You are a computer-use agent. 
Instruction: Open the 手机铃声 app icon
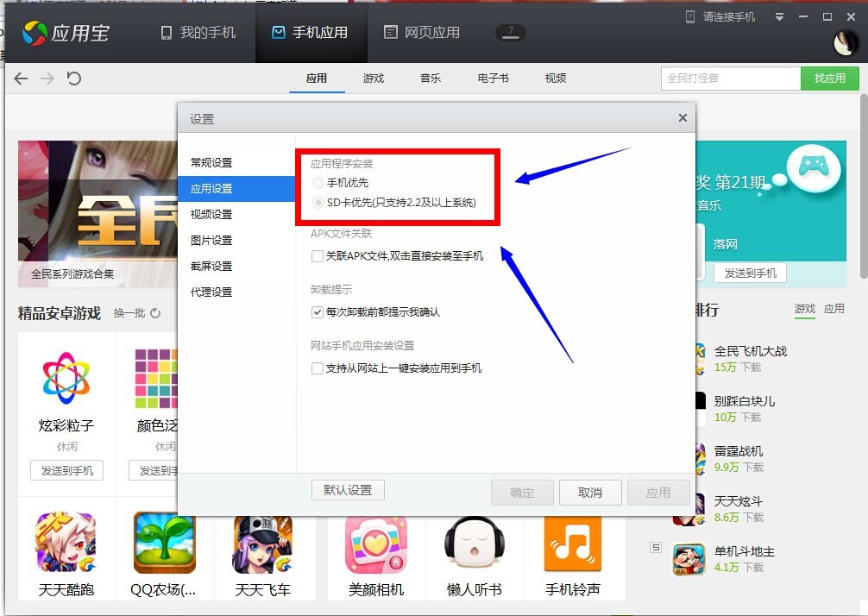click(572, 544)
